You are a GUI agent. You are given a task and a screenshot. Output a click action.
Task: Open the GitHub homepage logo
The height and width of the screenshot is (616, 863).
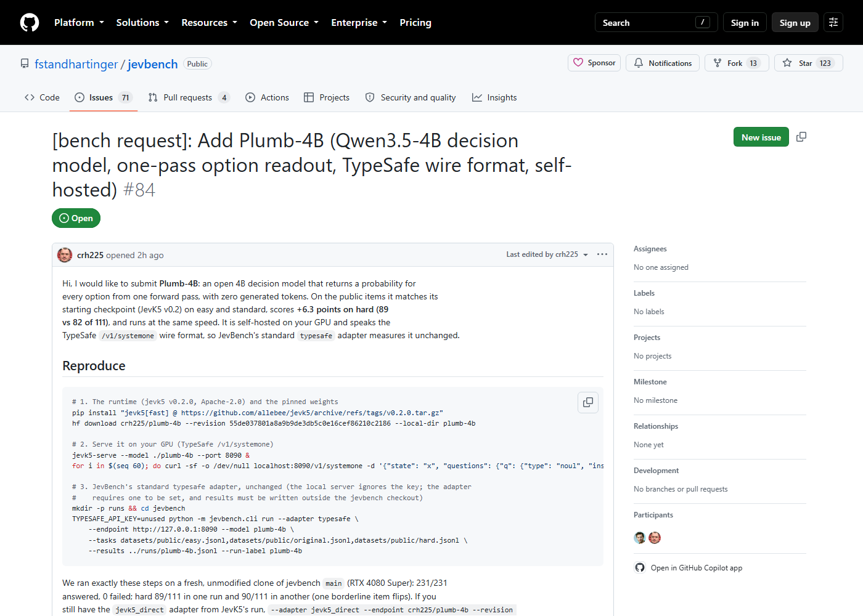(x=30, y=23)
